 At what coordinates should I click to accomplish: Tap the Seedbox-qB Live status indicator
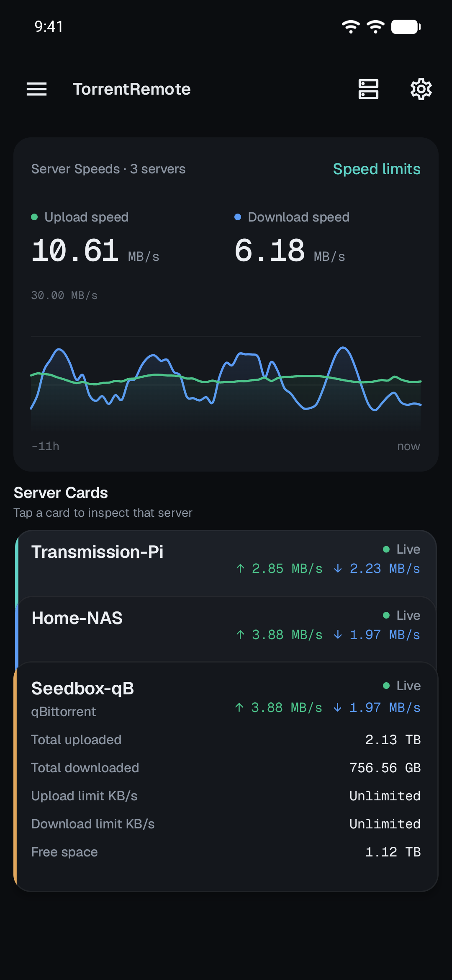click(x=402, y=686)
